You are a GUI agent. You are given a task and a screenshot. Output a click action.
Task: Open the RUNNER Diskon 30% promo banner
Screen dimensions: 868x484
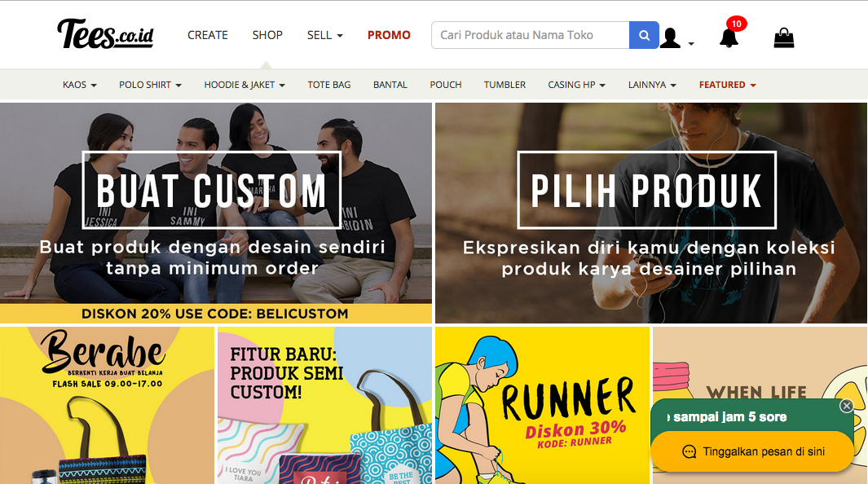(x=543, y=405)
